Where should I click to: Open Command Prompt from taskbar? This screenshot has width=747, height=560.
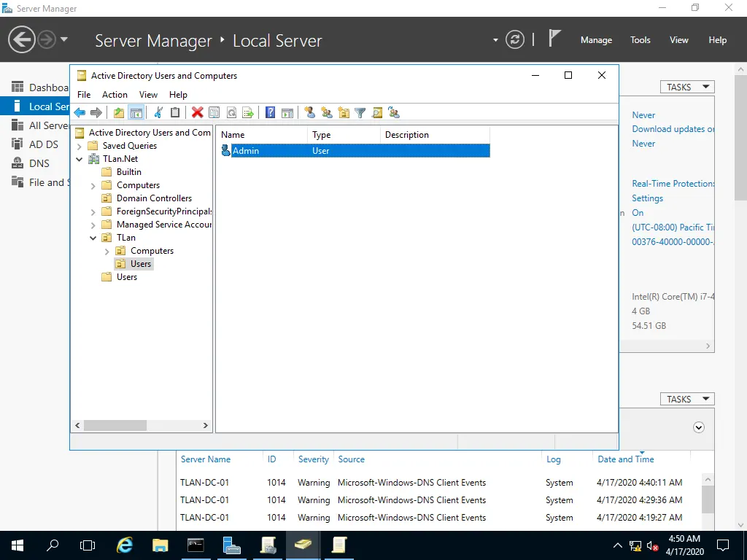(x=196, y=545)
